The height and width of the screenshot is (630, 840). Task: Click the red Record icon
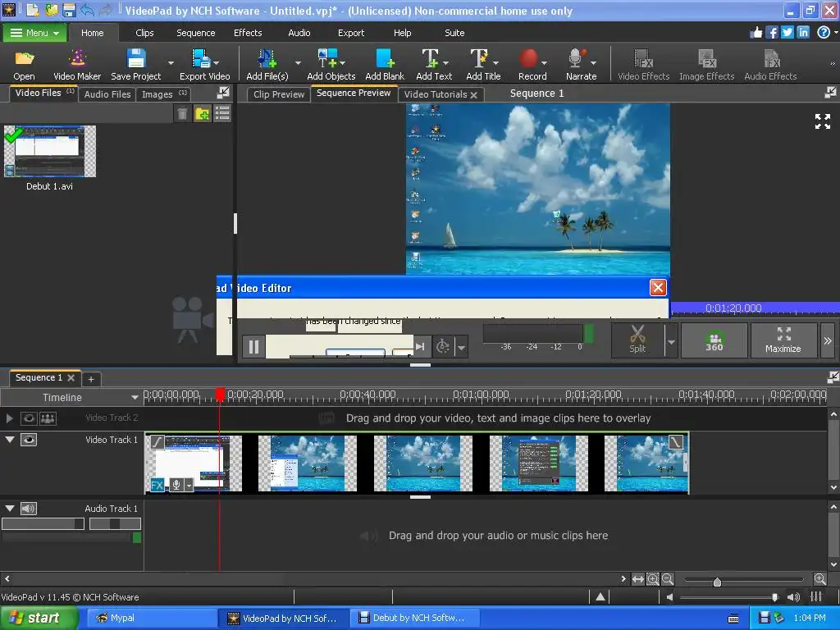[528, 59]
